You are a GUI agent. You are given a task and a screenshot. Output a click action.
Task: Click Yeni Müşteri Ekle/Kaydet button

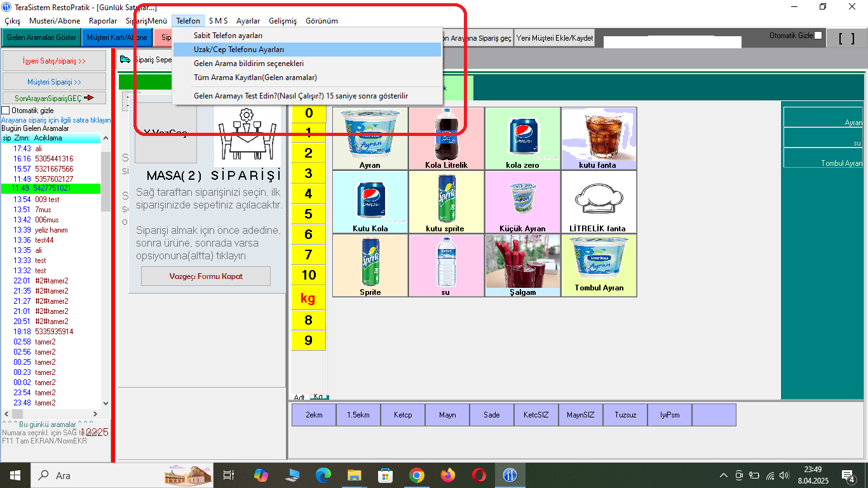[x=555, y=38]
